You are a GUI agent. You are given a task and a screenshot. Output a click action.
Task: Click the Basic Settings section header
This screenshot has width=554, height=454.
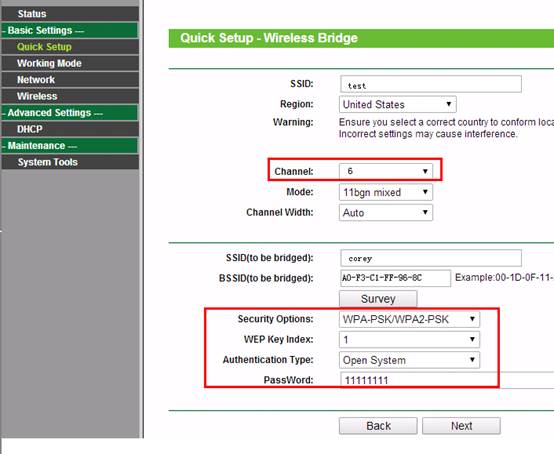[x=70, y=30]
